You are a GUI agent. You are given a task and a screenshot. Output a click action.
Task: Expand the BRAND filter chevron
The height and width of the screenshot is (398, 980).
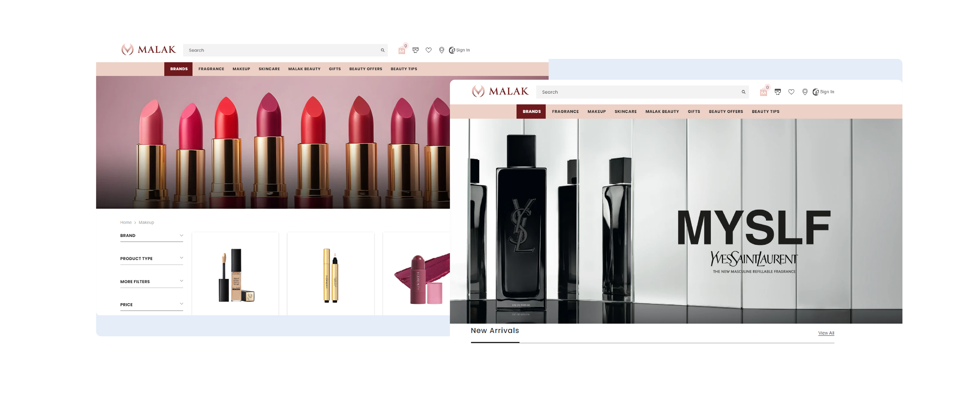point(181,235)
